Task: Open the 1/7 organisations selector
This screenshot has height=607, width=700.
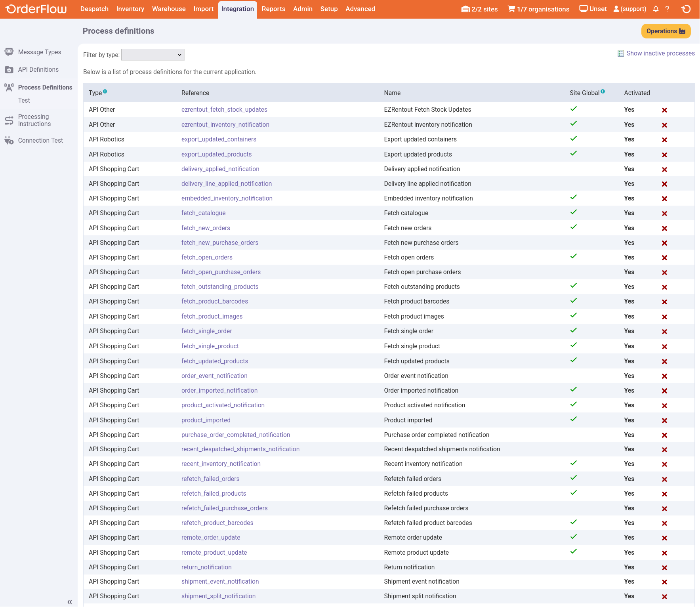Action: (538, 9)
